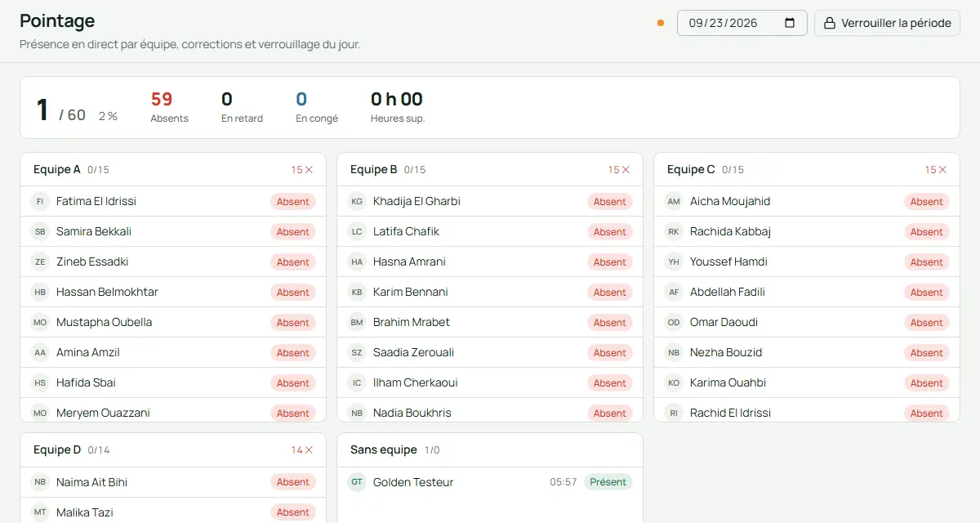Click Absent badge for Nezha Bouzid
Screen dimensions: 980x523
[927, 352]
